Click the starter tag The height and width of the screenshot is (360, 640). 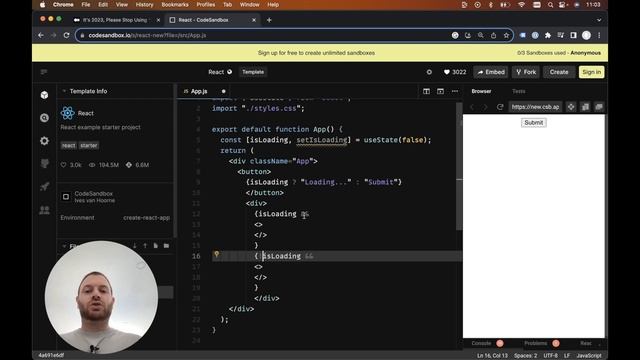click(x=89, y=146)
